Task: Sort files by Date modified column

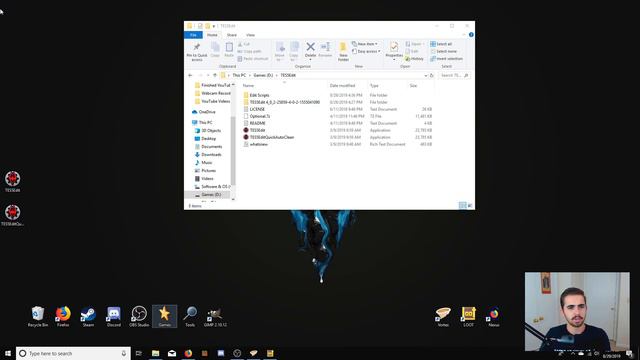Action: [x=342, y=86]
